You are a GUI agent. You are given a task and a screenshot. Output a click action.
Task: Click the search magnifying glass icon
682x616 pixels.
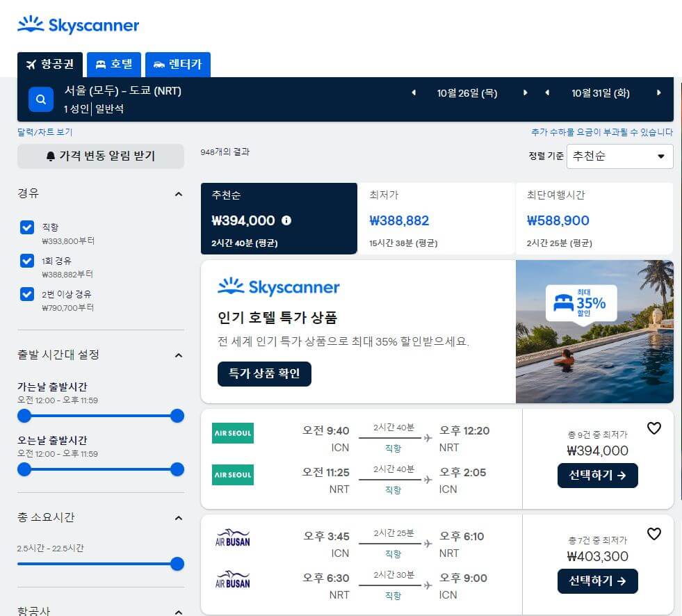pyautogui.click(x=40, y=99)
